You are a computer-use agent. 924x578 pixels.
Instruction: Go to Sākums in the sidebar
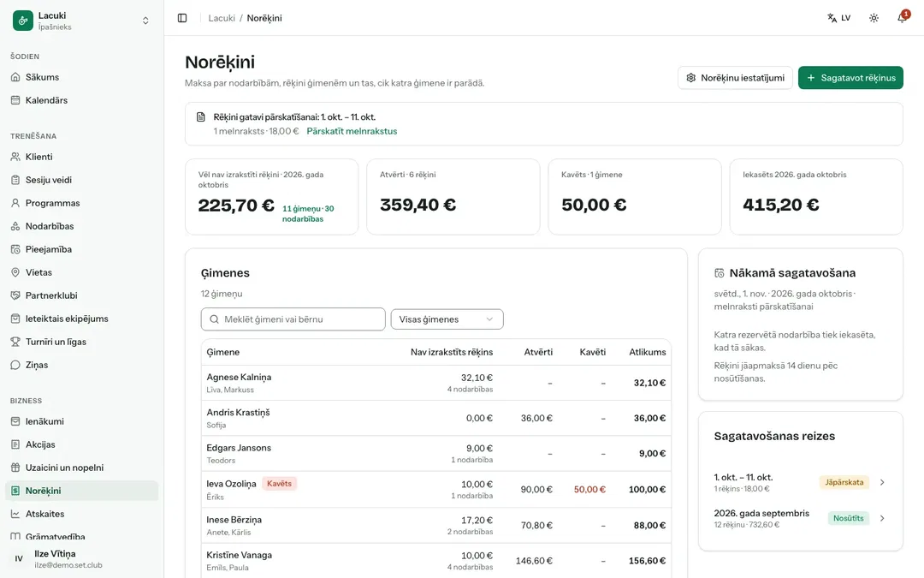pyautogui.click(x=82, y=77)
